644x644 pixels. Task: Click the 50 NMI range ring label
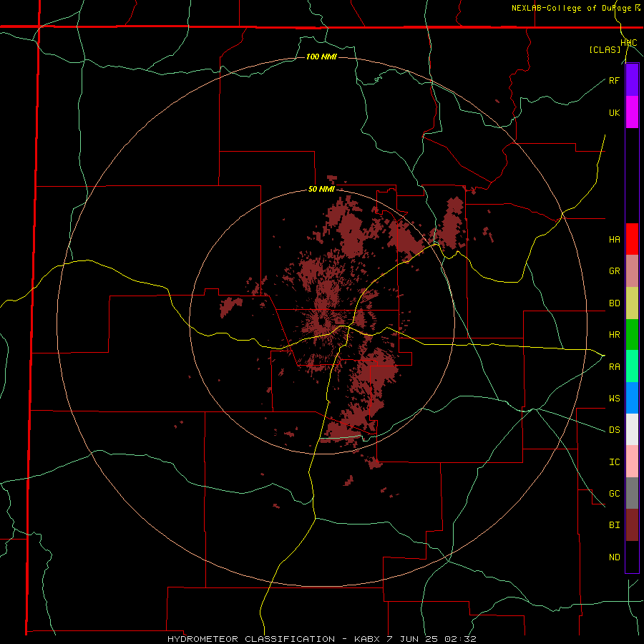pyautogui.click(x=321, y=189)
